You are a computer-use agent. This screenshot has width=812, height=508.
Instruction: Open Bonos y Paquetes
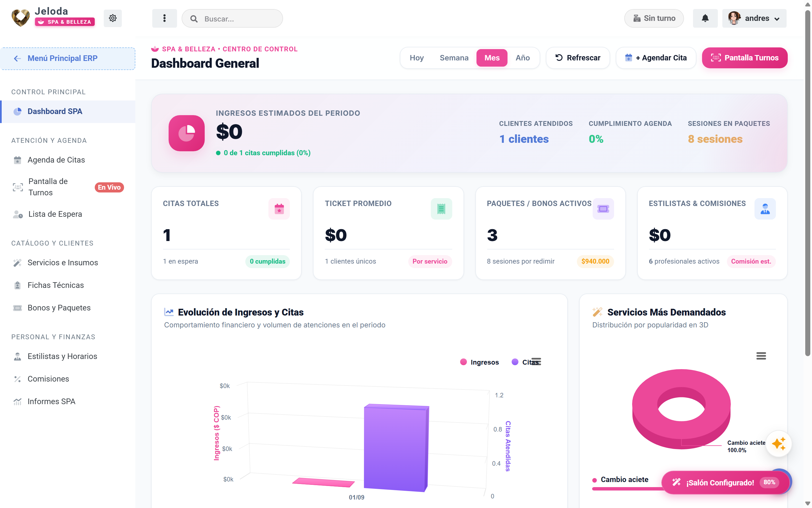pos(68,308)
